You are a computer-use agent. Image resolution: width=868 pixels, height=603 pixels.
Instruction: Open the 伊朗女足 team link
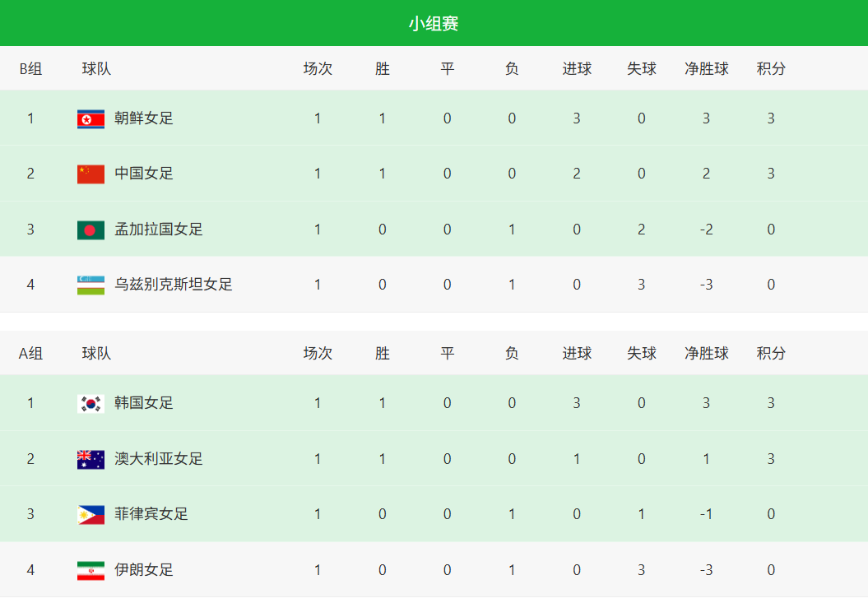(144, 570)
